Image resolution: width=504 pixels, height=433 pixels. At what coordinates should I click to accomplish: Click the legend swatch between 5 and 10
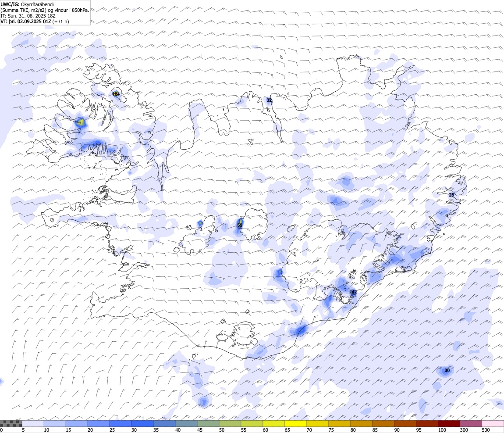pyautogui.click(x=33, y=423)
